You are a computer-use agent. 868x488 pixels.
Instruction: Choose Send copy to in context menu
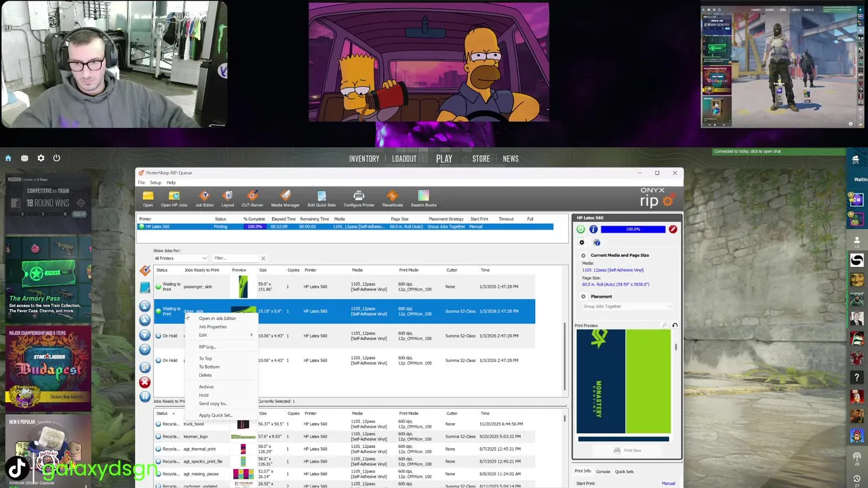[x=213, y=404]
